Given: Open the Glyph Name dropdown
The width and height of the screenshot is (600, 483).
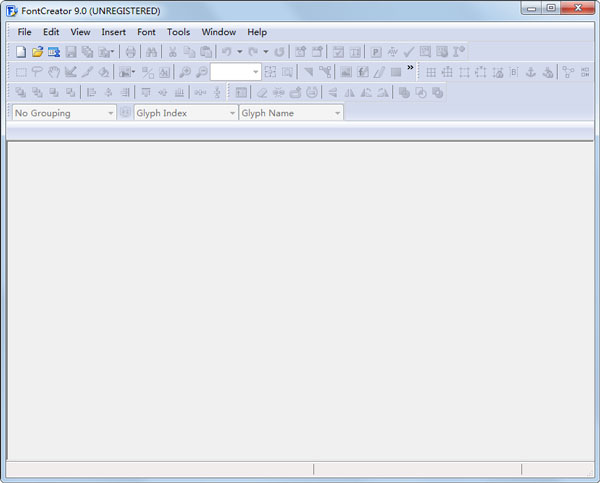Looking at the screenshot, I should [x=291, y=113].
